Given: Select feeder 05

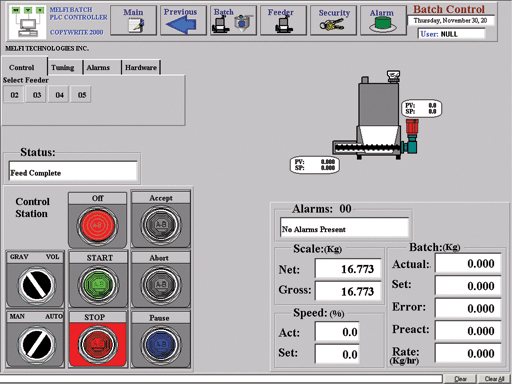Looking at the screenshot, I should click(x=82, y=95).
